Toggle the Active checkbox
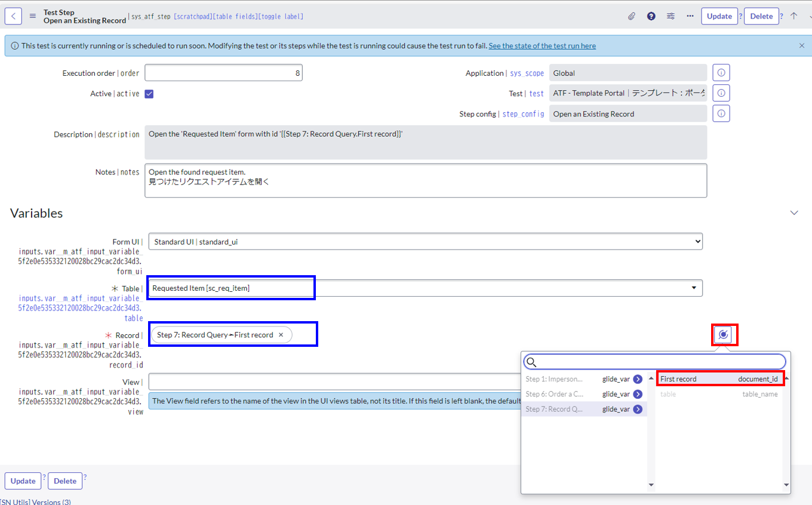 click(149, 94)
